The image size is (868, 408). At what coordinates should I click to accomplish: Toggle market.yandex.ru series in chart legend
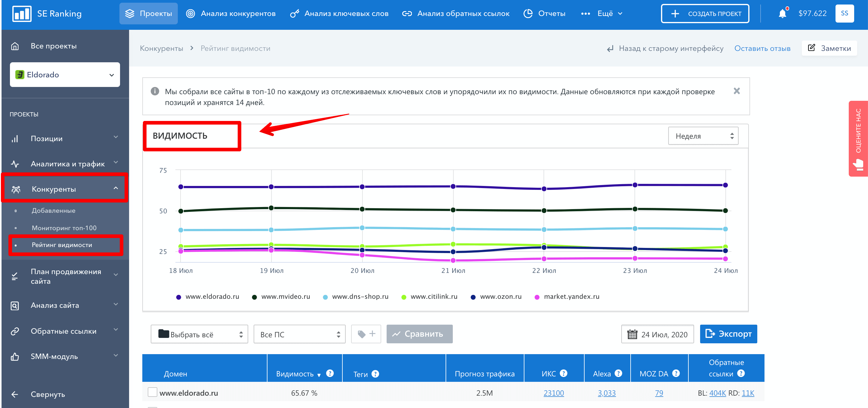point(567,296)
